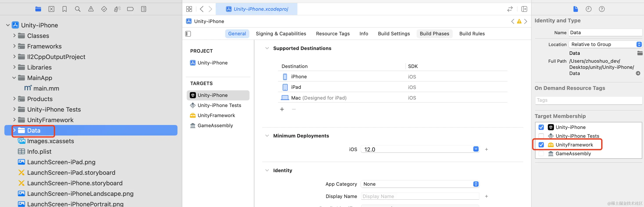
Task: Open the Test navigator diamond icon
Action: (x=104, y=9)
